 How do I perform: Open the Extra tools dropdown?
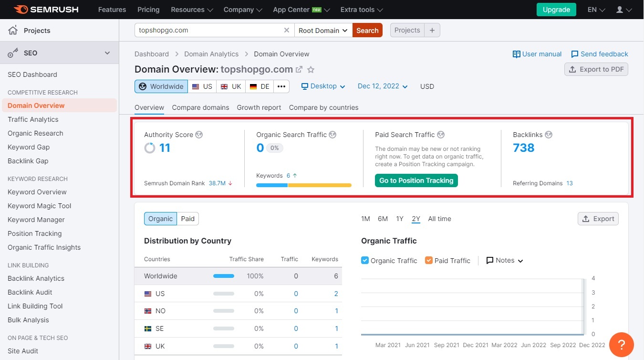pyautogui.click(x=362, y=10)
